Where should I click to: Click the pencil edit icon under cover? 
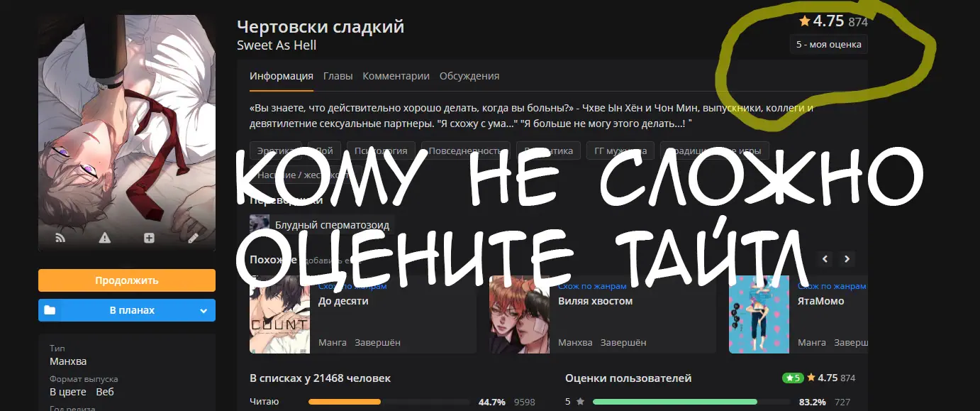(x=193, y=239)
